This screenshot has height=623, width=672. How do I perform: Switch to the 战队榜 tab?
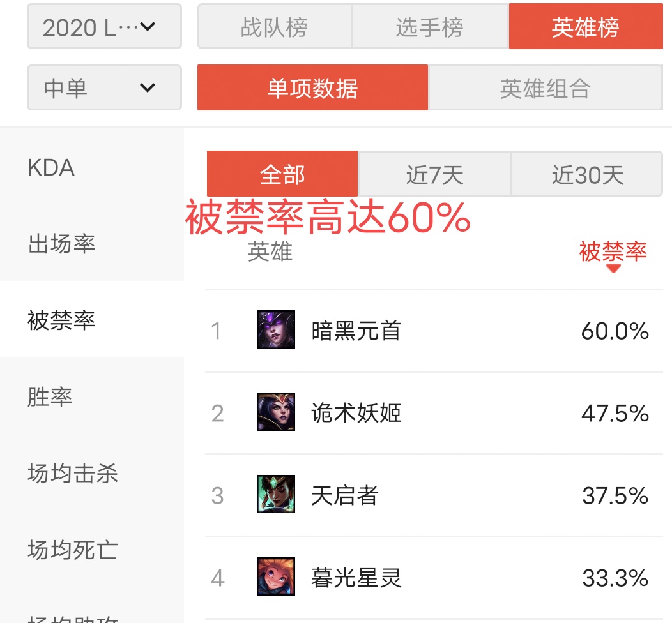pyautogui.click(x=275, y=26)
